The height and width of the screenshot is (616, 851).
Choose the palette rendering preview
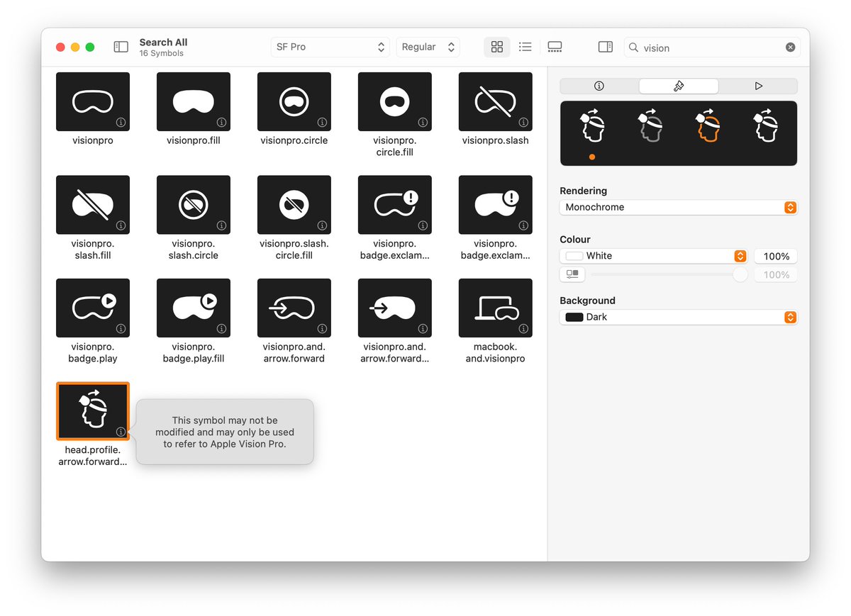click(707, 126)
